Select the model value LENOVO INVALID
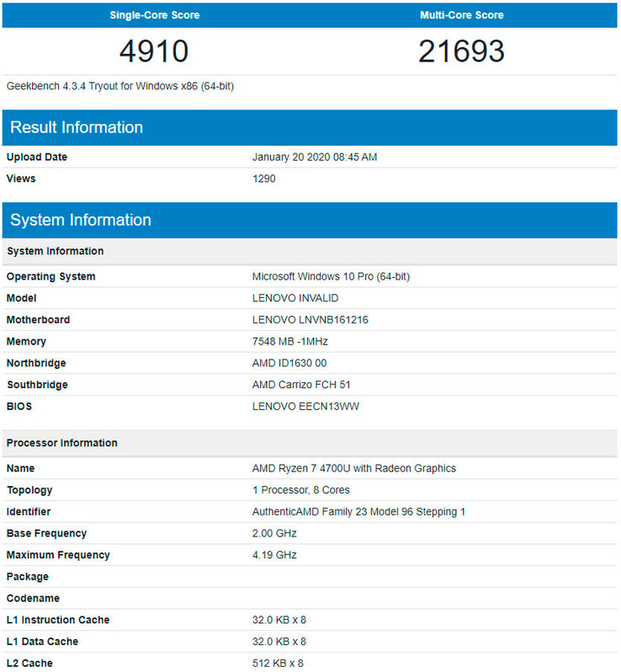 click(x=295, y=298)
